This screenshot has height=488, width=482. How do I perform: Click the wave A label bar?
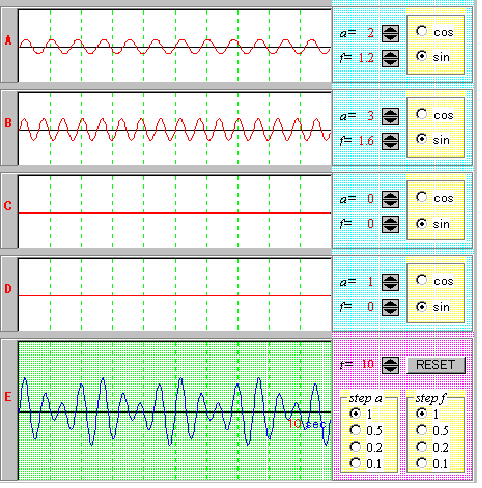9,45
